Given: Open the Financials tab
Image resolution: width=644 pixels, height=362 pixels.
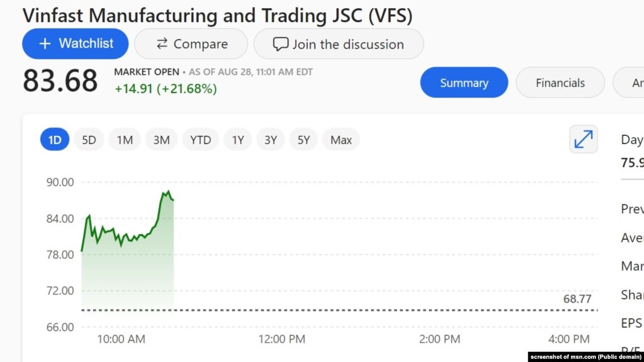Looking at the screenshot, I should 560,82.
